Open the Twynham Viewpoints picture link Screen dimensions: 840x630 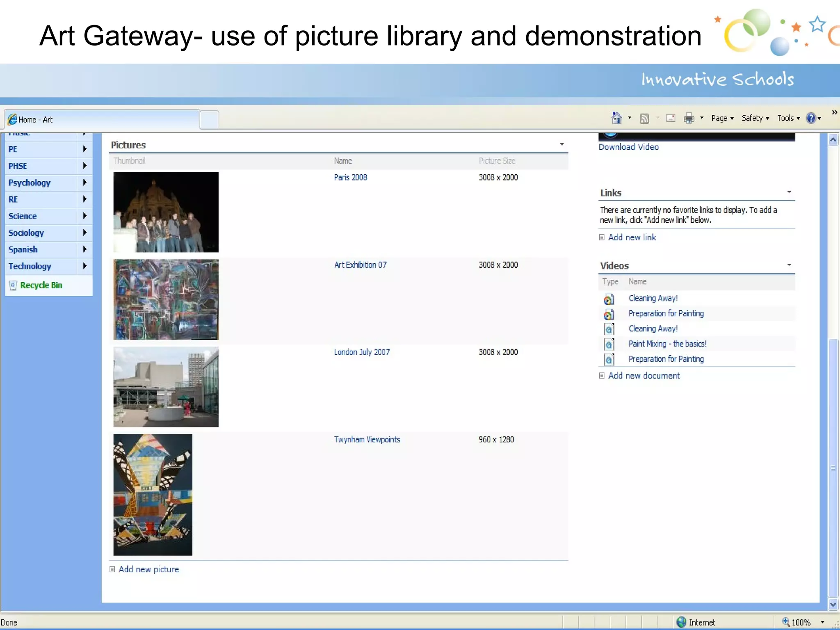point(367,440)
